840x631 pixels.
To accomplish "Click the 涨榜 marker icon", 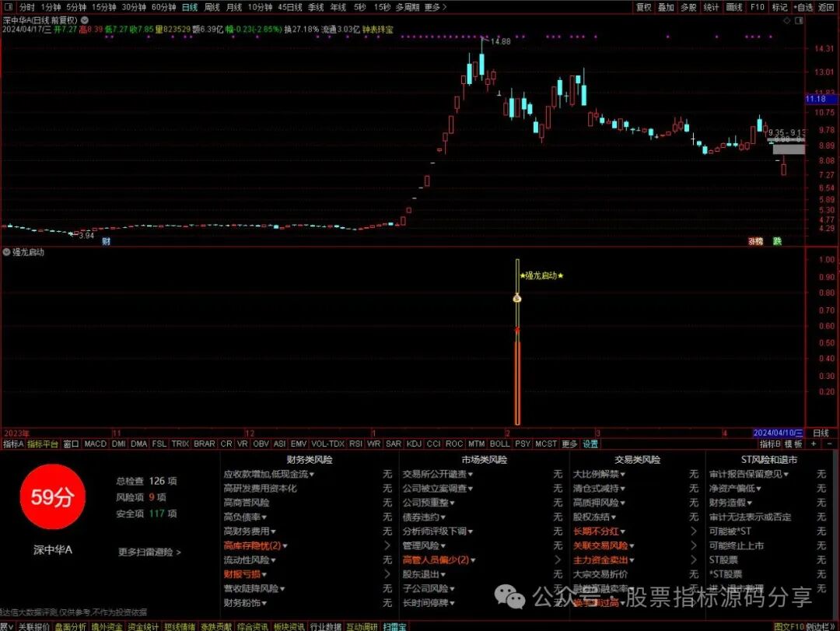I will coord(755,241).
